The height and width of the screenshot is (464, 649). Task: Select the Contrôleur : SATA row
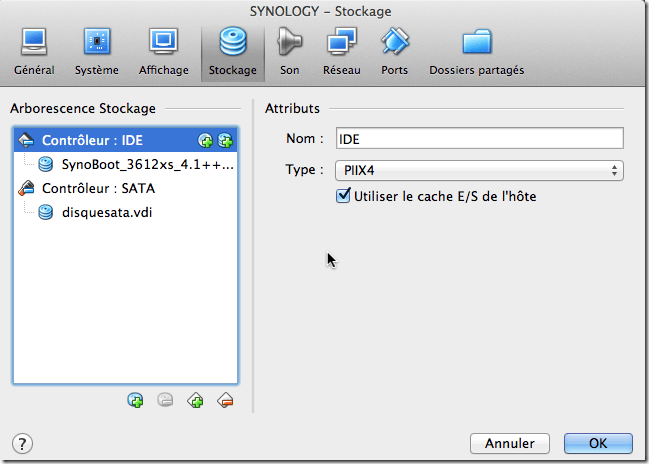[x=125, y=188]
